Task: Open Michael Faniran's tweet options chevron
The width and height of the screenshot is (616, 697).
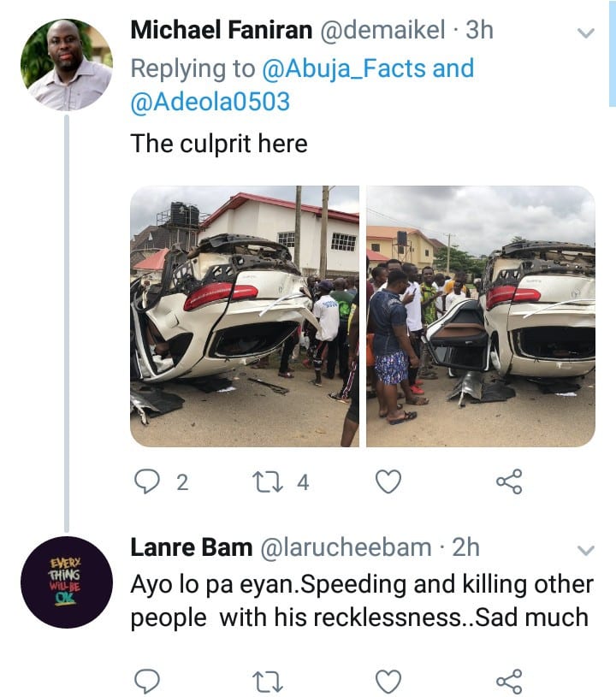Action: [x=586, y=33]
